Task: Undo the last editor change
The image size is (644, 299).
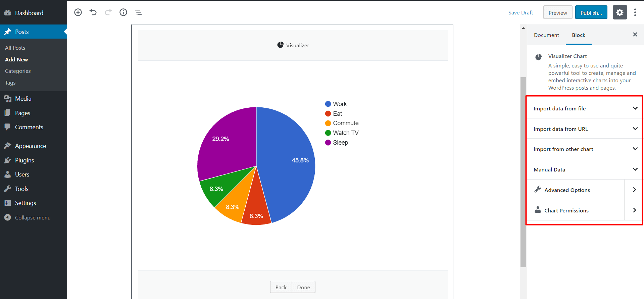Action: coord(93,12)
